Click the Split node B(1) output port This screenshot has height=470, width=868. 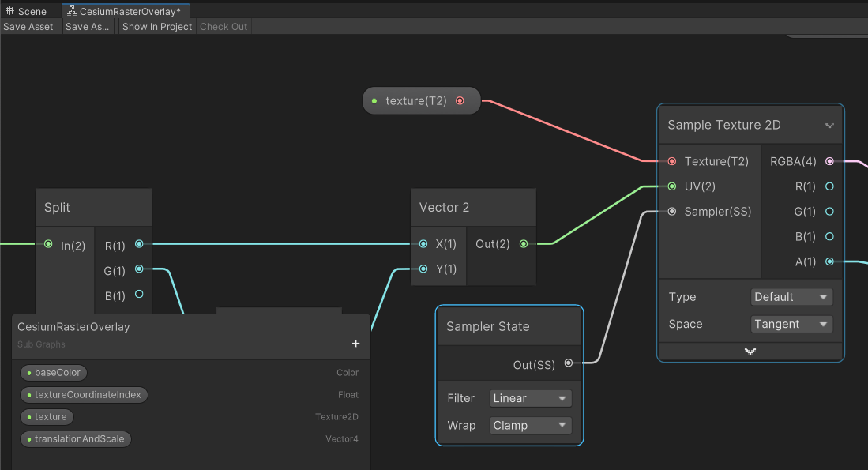click(x=140, y=295)
